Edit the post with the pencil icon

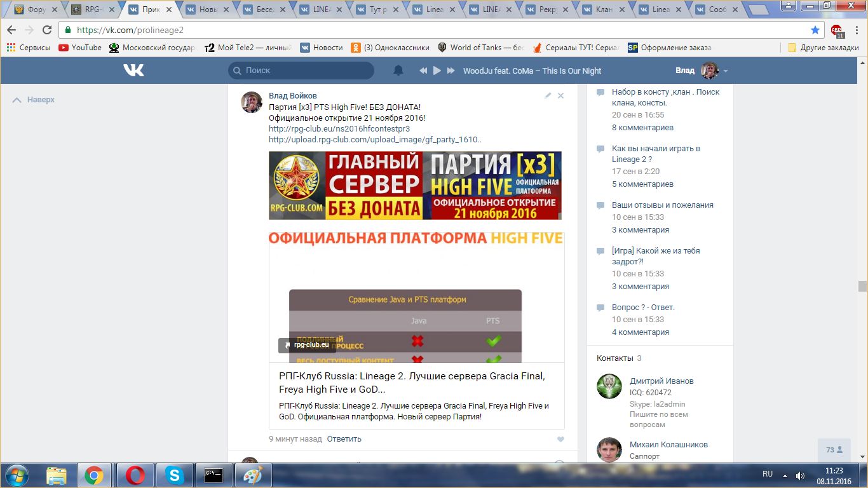tap(548, 95)
